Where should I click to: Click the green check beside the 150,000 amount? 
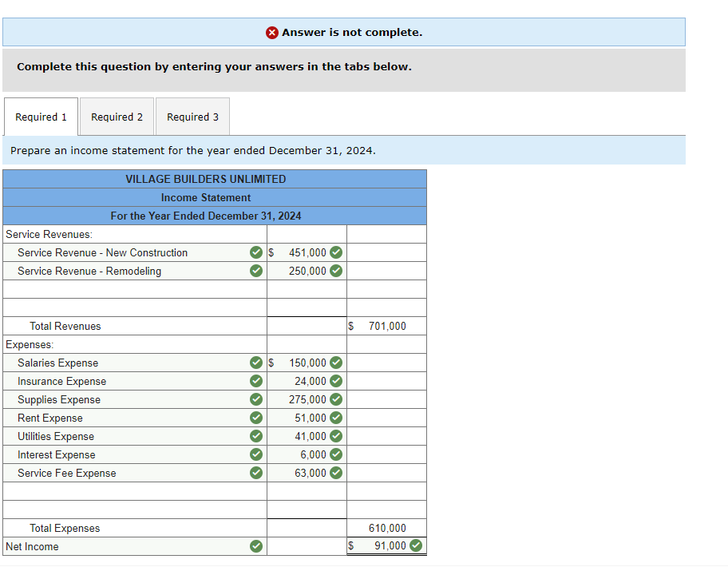coord(336,363)
